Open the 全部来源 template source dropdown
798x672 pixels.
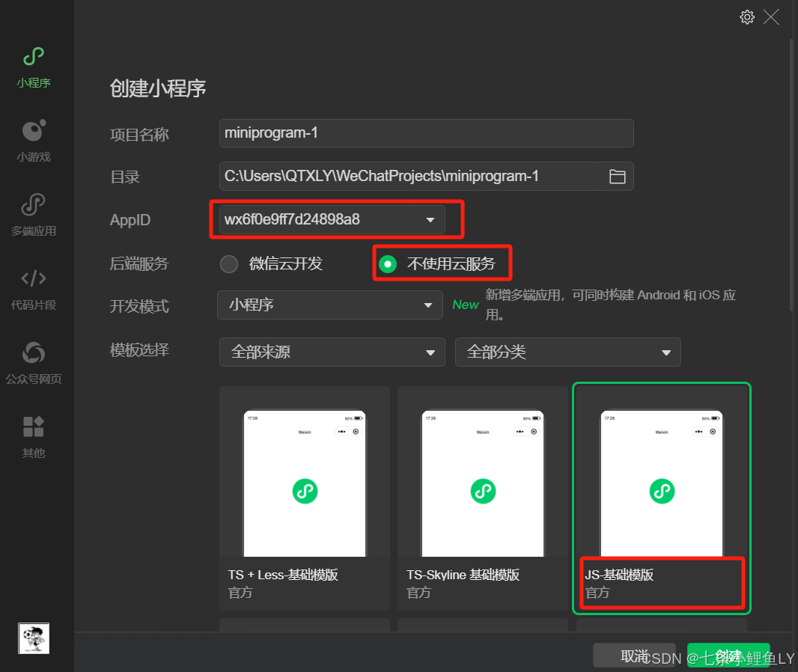(332, 352)
